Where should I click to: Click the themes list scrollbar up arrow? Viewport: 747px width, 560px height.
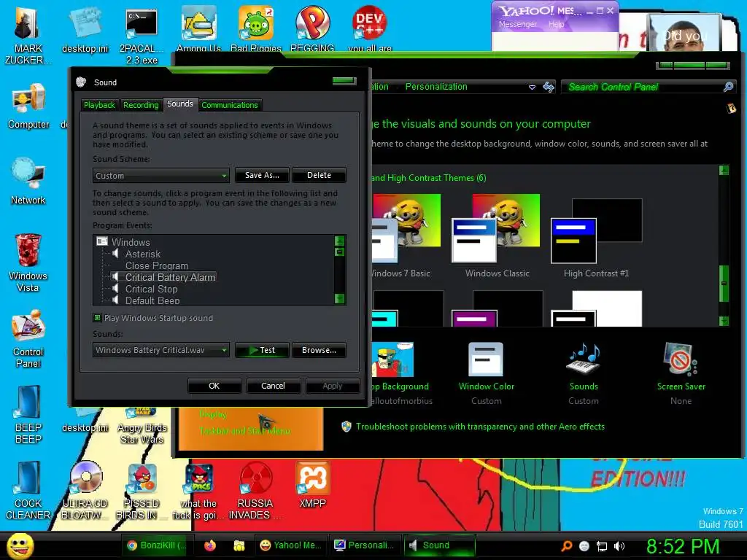[724, 170]
